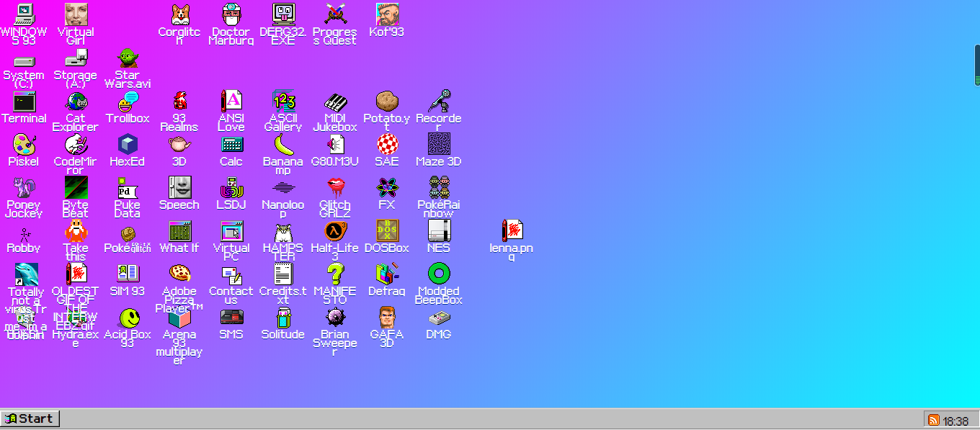Screen dimensions: 980x430
Task: Open Defraq
Action: (x=386, y=274)
